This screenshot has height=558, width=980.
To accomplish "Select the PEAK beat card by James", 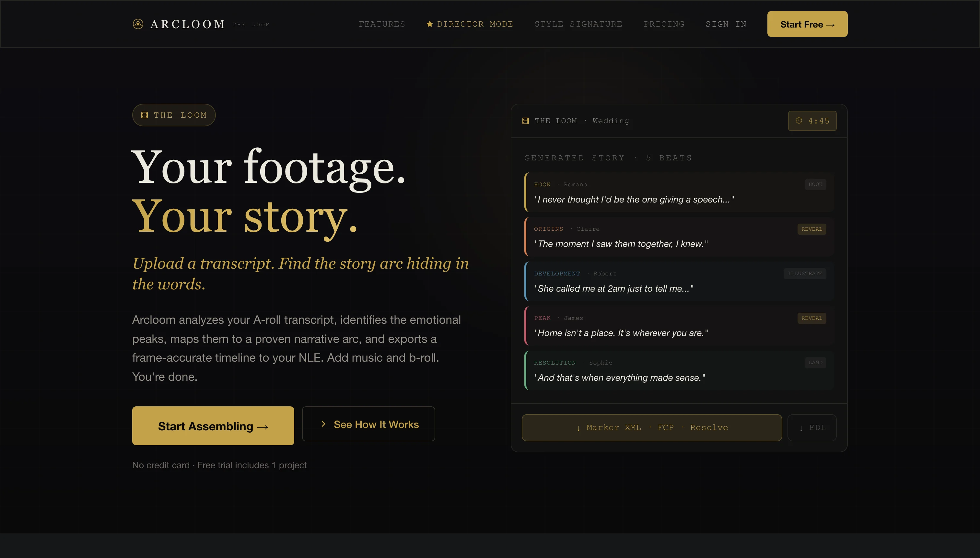I will click(x=679, y=326).
